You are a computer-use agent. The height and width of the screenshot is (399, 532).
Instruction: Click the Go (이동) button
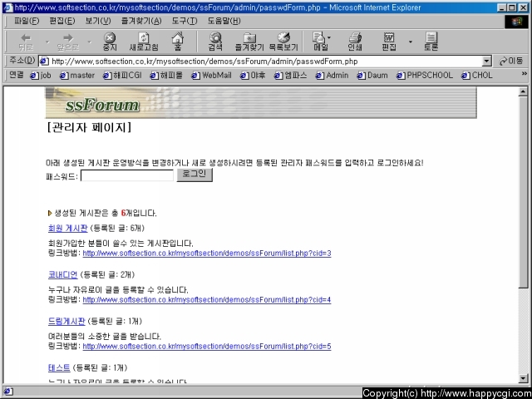pos(511,61)
